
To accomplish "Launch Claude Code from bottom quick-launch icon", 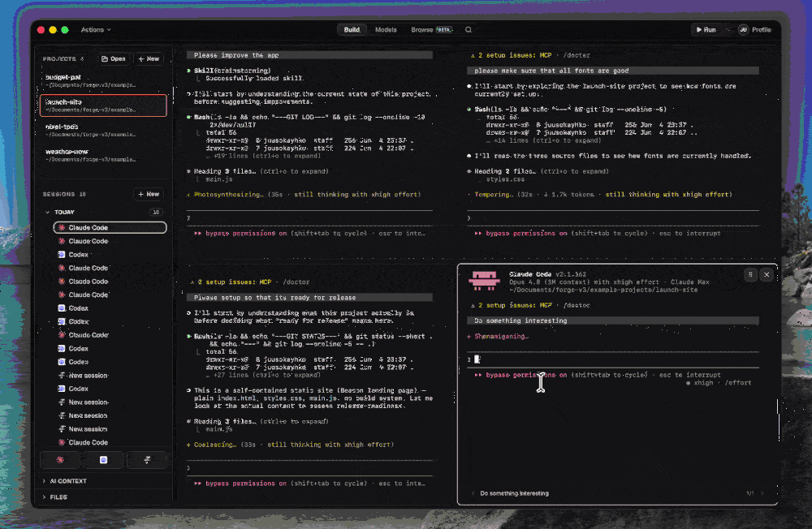I will [x=61, y=460].
